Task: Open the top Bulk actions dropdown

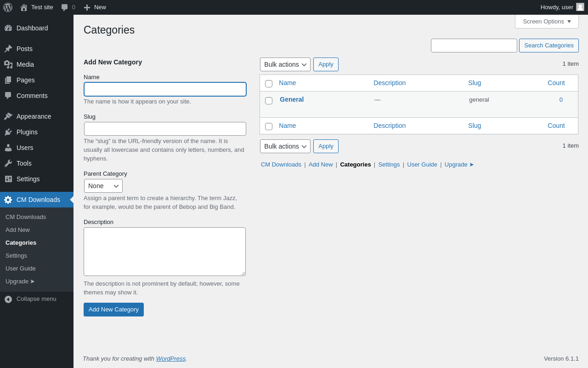Action: click(285, 64)
